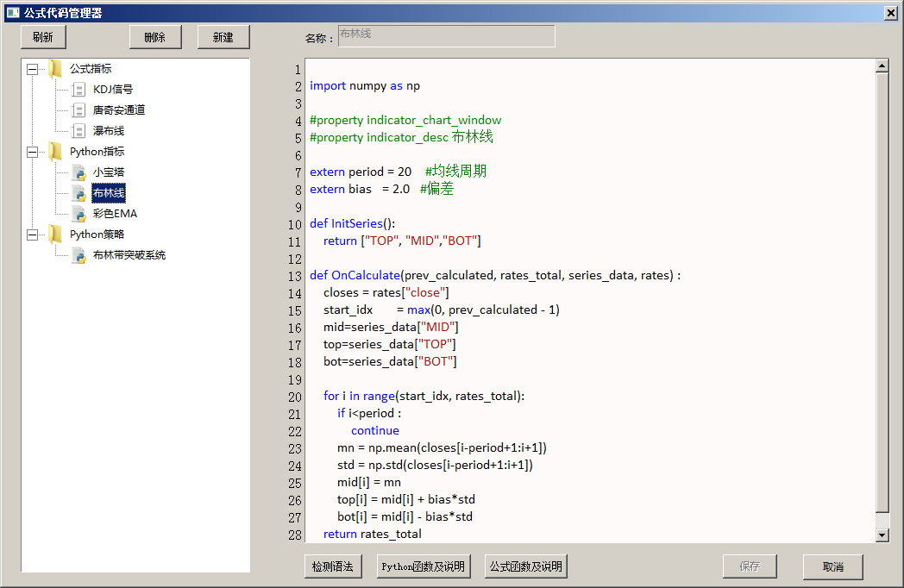Screen dimensions: 904x588
Task: Click the 保存 button
Action: click(x=750, y=566)
